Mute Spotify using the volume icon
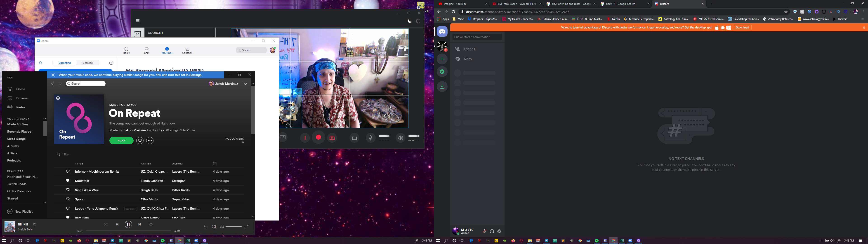 (222, 227)
